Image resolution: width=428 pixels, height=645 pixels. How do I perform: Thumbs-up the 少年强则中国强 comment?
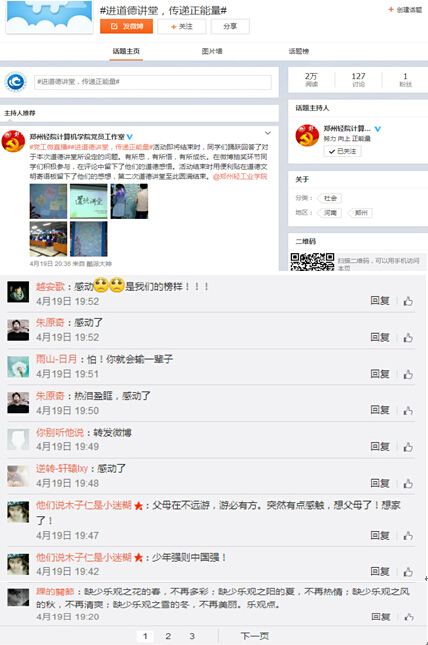coord(408,572)
